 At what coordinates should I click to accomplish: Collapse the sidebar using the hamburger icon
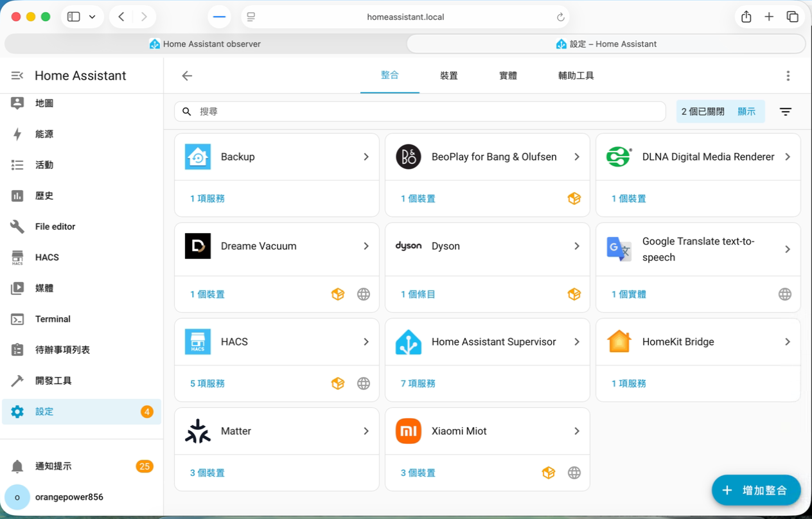[x=17, y=75]
